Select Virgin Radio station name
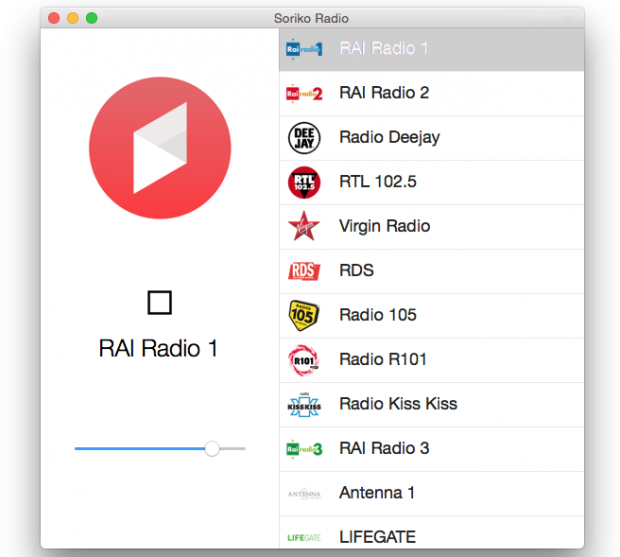The height and width of the screenshot is (557, 620). tap(384, 226)
